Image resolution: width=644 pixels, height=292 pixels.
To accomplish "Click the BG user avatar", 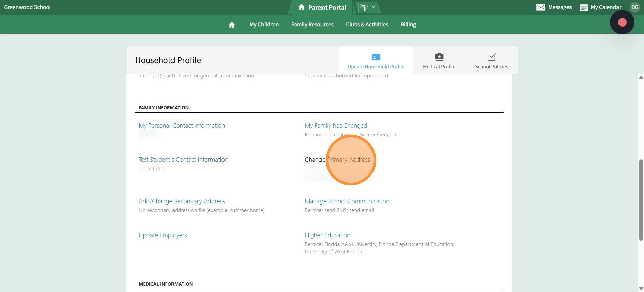I will (634, 7).
